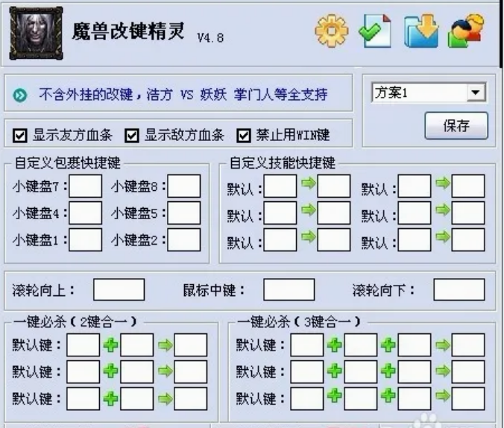Open the users/people icon in the header
Viewport: 504px width, 428px height.
[466, 31]
